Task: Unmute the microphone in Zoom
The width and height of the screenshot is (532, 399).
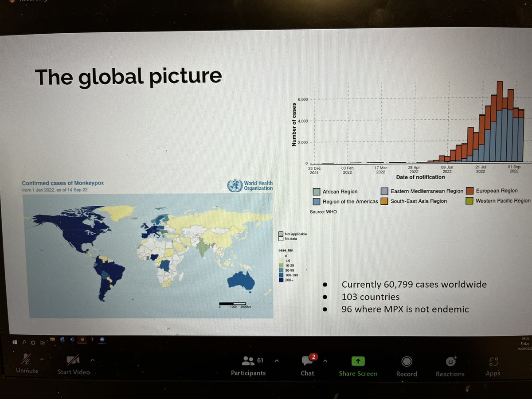Action: [27, 364]
